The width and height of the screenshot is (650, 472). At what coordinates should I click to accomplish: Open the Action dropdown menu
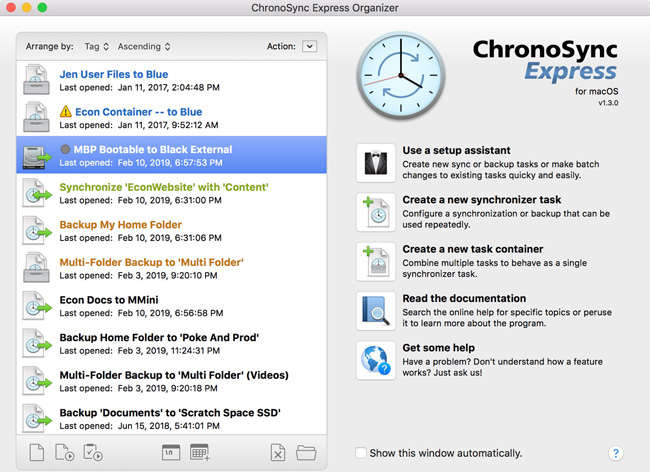click(x=310, y=46)
